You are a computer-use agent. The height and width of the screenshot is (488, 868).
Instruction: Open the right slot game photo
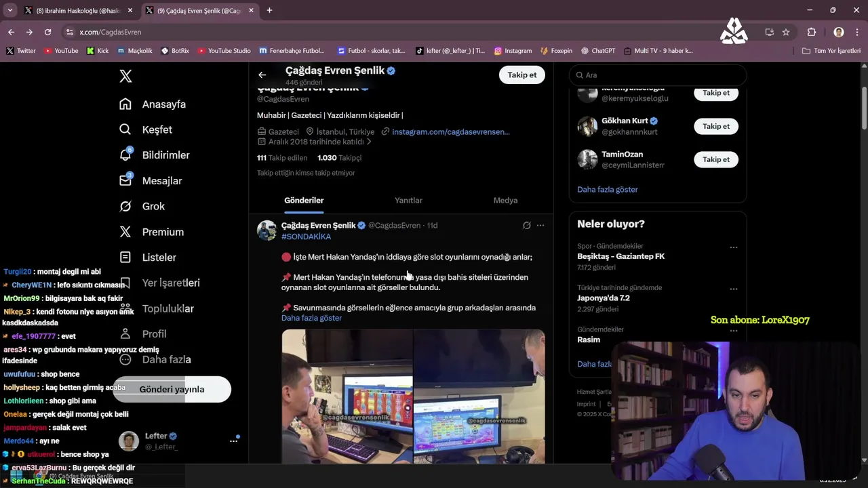[x=479, y=396]
